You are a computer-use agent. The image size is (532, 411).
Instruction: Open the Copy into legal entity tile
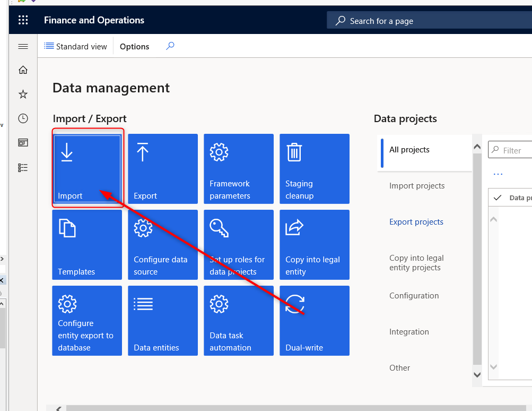coord(315,245)
